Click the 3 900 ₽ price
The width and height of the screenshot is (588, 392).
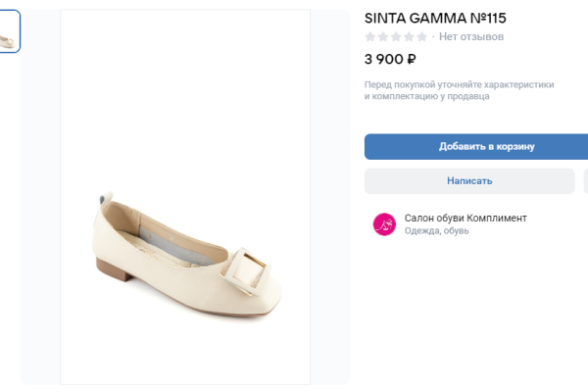click(x=390, y=59)
